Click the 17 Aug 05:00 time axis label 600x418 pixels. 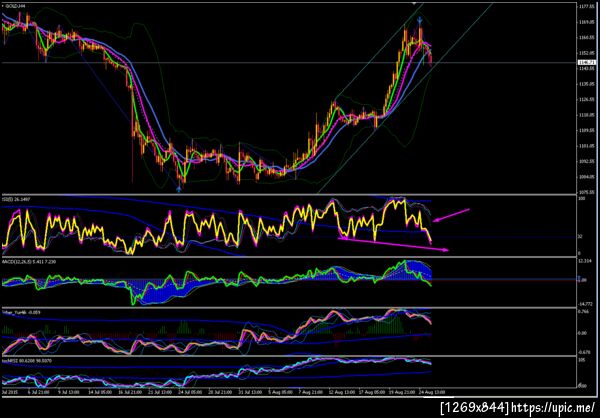[x=372, y=392]
